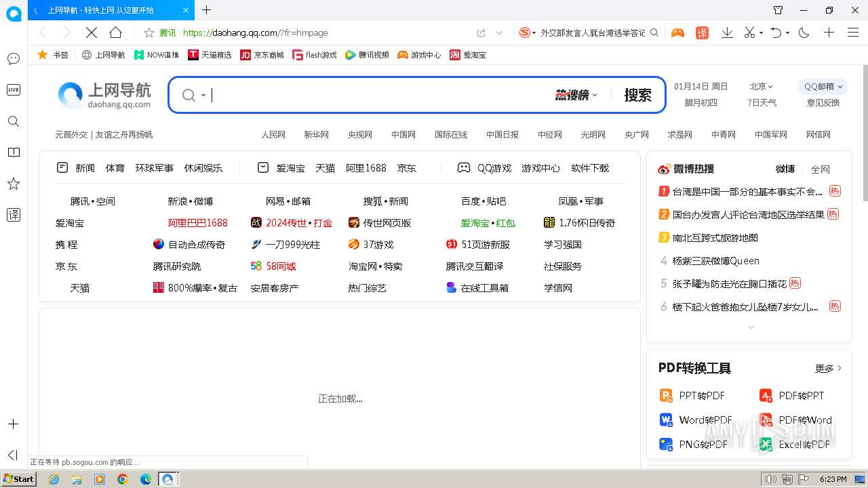Click the orange translate toolbar icon

coord(703,33)
